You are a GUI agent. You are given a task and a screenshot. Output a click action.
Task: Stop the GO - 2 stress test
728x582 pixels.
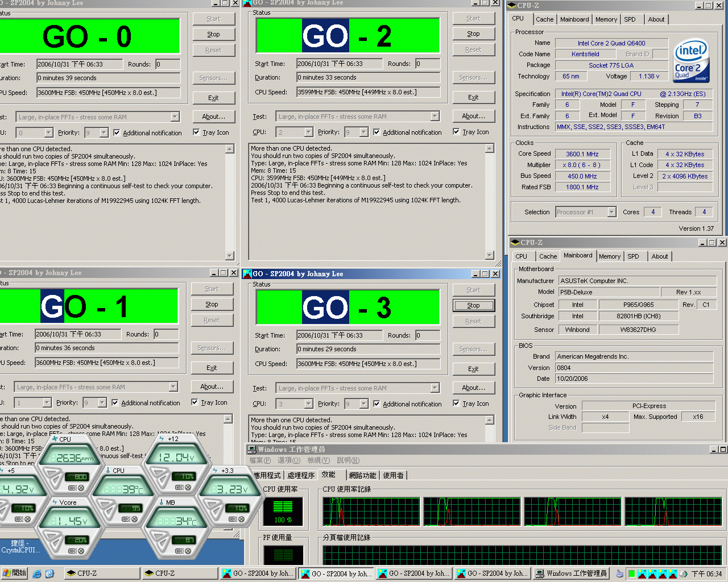(473, 34)
